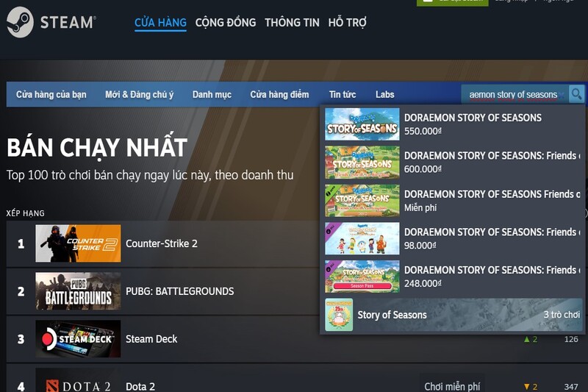Screen dimensions: 588x392
Task: Expand the Danh mục dropdown
Action: pyautogui.click(x=212, y=95)
